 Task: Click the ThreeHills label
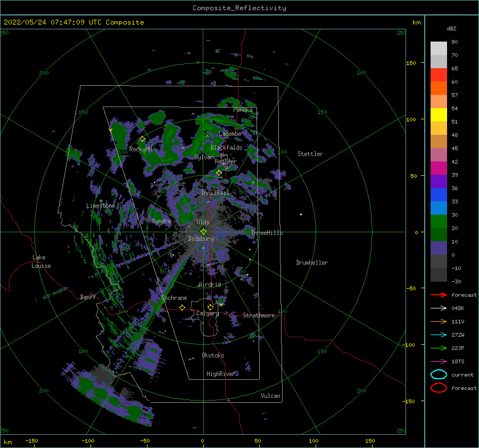(267, 233)
